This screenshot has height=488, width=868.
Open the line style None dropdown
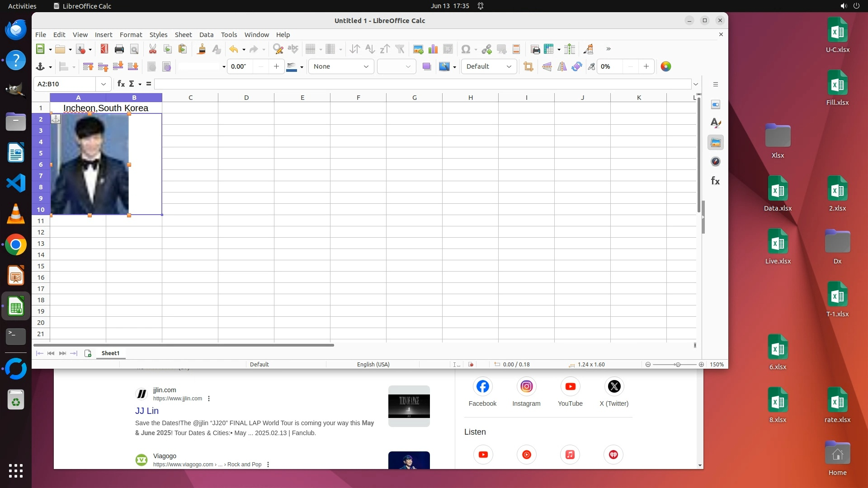(341, 67)
